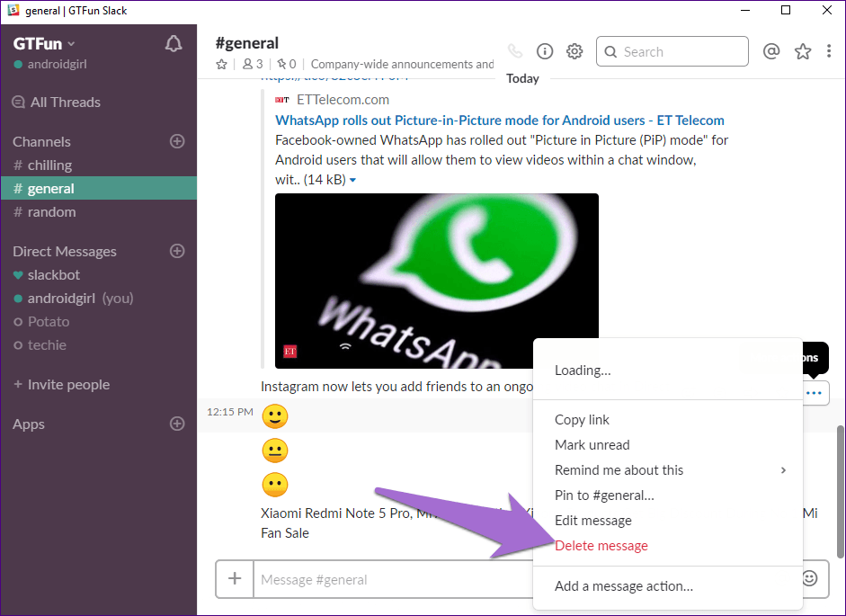The width and height of the screenshot is (846, 616).
Task: Click the Channels section header
Action: (41, 141)
